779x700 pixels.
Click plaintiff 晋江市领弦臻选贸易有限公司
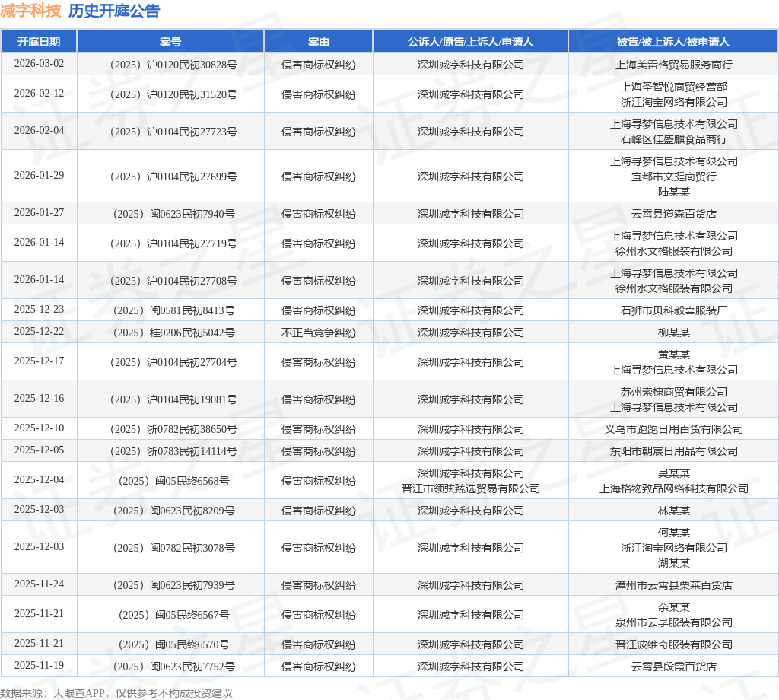tap(470, 488)
